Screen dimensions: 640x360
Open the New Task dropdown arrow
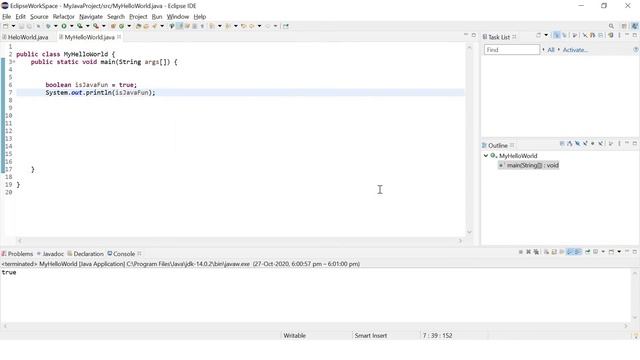point(546,36)
